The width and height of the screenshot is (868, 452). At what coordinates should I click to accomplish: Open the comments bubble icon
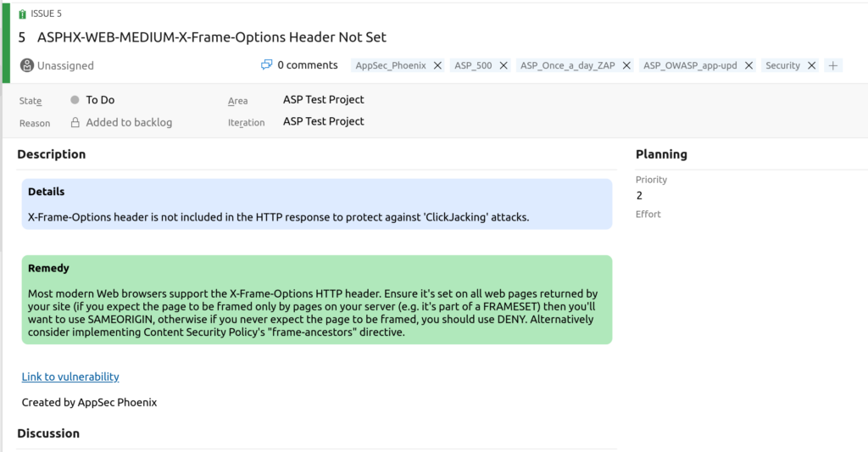(266, 64)
